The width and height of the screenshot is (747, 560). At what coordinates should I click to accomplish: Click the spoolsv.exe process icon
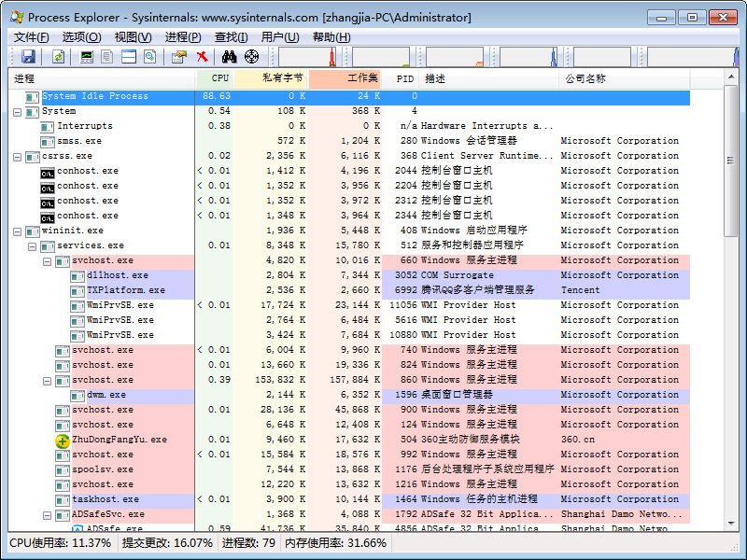click(63, 470)
